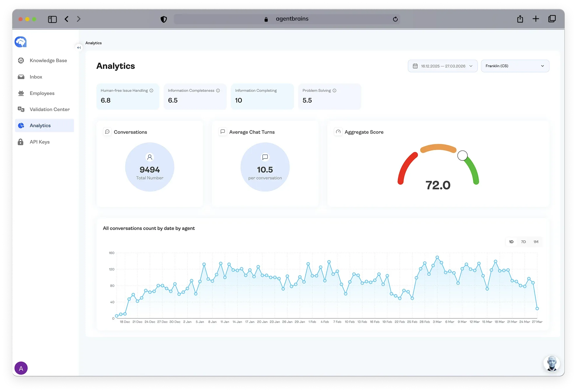Expand the Franklin (CS) agent dropdown
The image size is (577, 392).
(515, 66)
